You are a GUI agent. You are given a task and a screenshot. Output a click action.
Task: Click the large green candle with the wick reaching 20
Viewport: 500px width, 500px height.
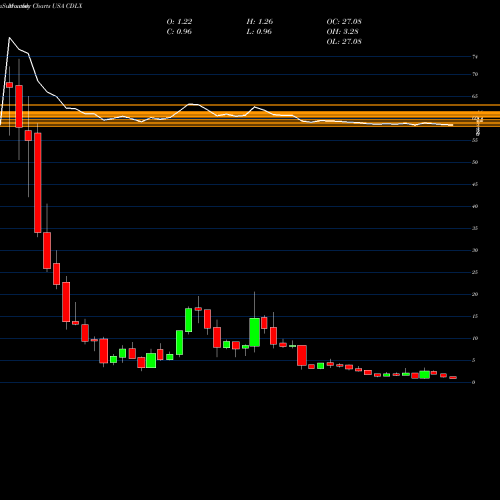click(x=255, y=332)
